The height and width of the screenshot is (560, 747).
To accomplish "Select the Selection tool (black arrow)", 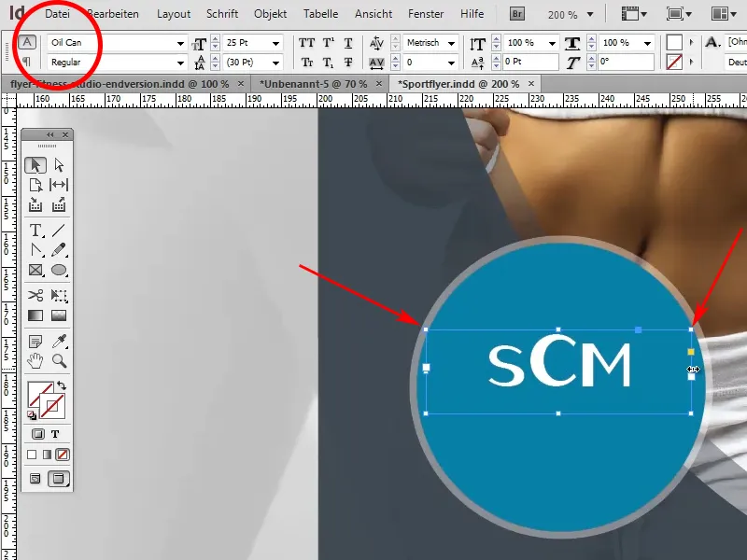I will coord(35,165).
